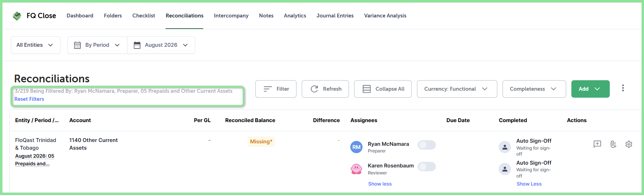Open the August 2026 period dropdown
The image size is (644, 195).
tap(161, 45)
